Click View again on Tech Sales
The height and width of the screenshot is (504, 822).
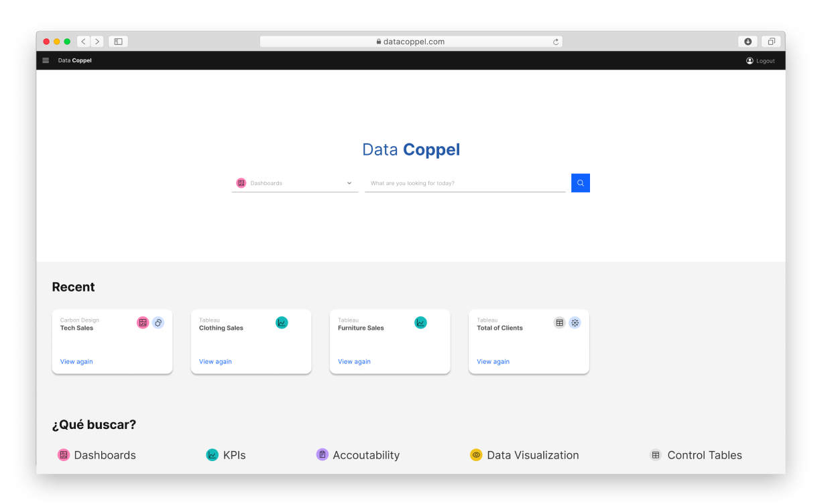click(x=76, y=361)
